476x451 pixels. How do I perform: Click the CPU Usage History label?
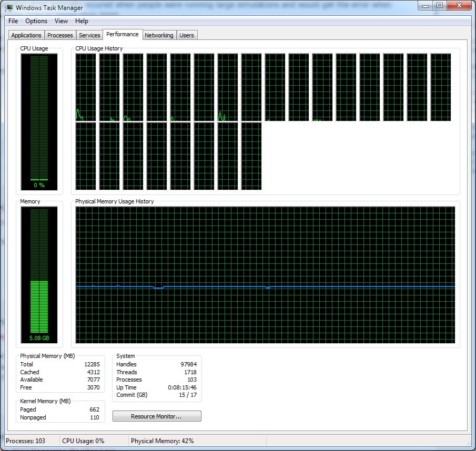pos(99,48)
